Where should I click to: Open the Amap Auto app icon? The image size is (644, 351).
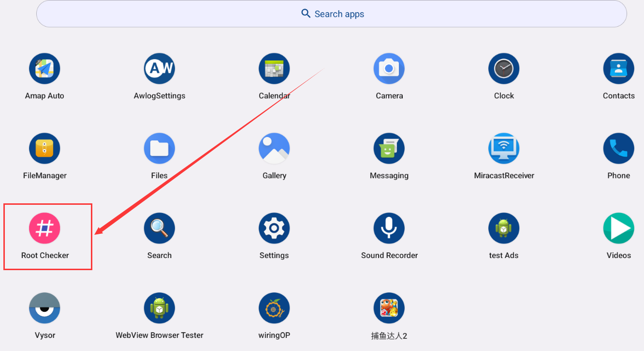pyautogui.click(x=44, y=69)
